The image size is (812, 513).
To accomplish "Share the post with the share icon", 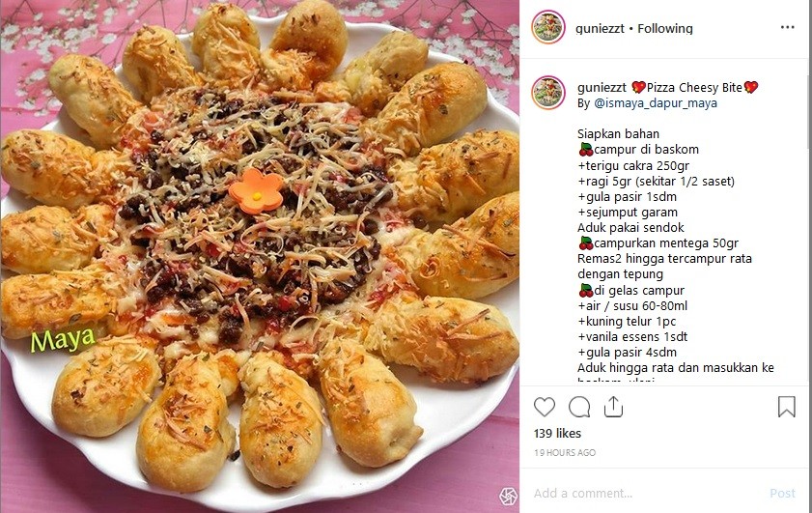I will tap(613, 407).
